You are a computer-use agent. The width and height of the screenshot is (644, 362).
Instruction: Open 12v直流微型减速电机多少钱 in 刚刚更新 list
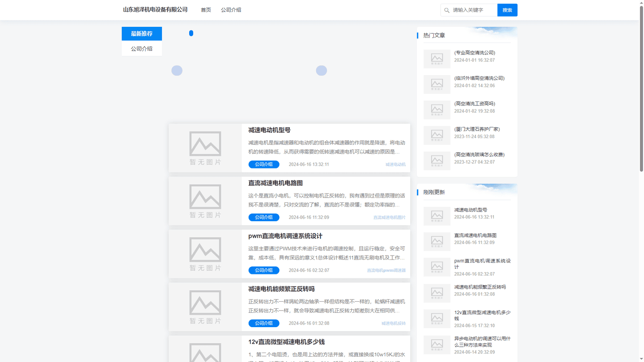click(483, 316)
